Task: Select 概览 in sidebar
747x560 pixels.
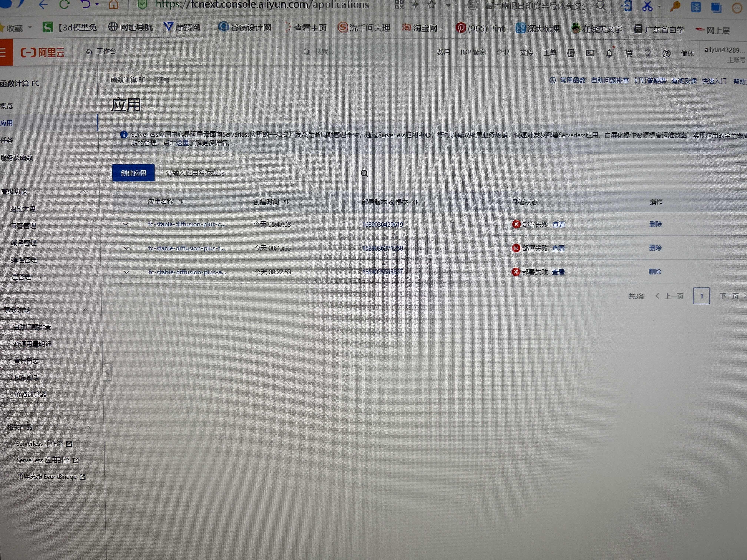Action: [6, 106]
